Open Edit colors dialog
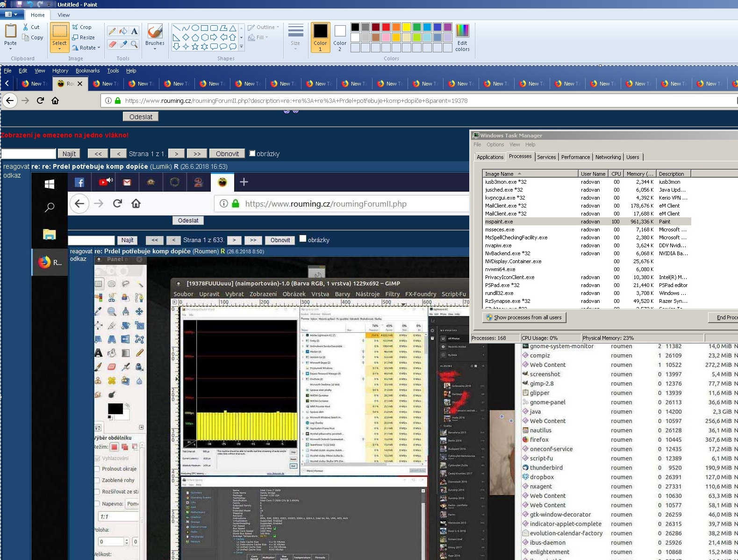Viewport: 738px width, 560px height. [462, 38]
